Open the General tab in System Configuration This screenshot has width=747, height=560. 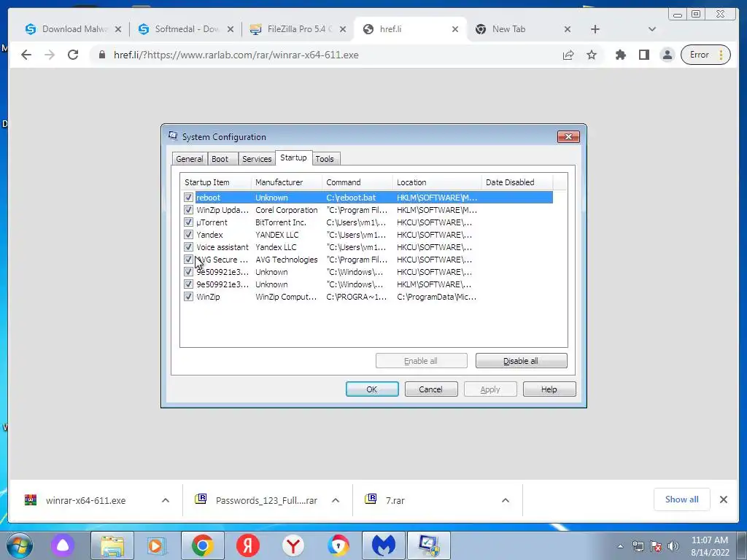(x=189, y=158)
